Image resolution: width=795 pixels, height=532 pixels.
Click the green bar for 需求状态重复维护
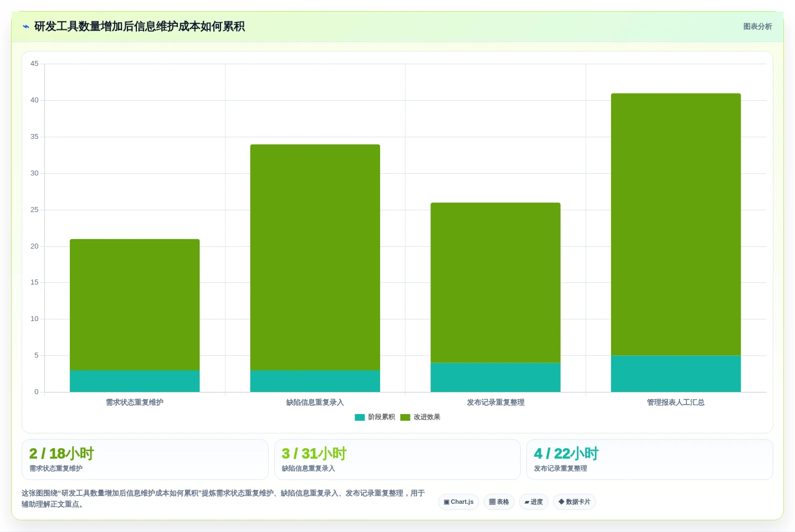(x=135, y=304)
